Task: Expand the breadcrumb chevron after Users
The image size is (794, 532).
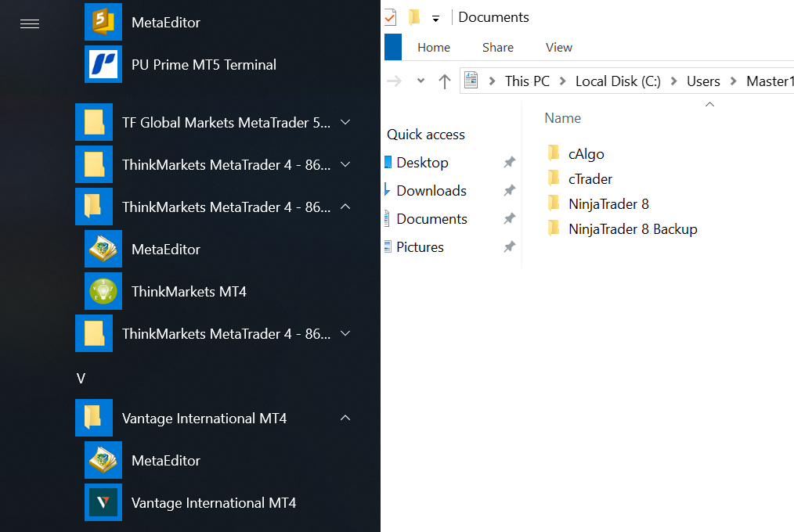Action: pos(733,81)
